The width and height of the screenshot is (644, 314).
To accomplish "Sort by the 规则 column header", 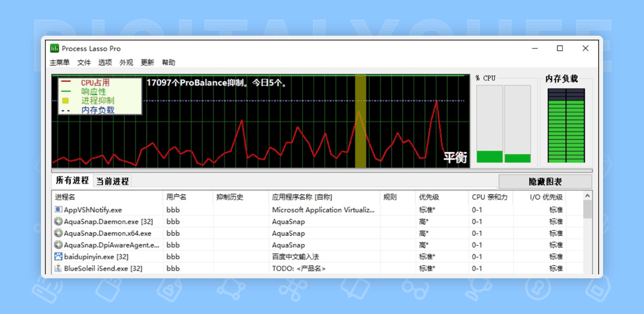I will coord(398,197).
